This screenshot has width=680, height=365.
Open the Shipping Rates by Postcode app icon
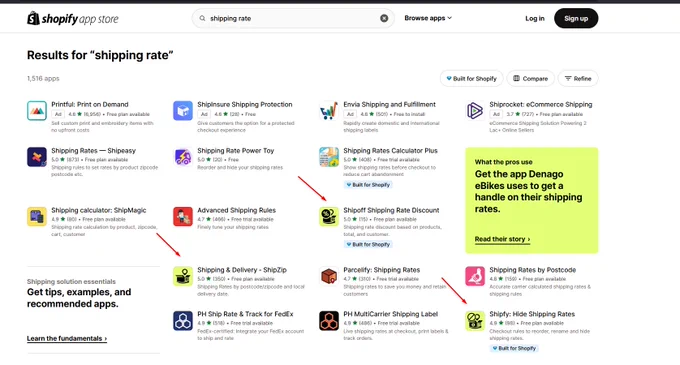click(475, 276)
